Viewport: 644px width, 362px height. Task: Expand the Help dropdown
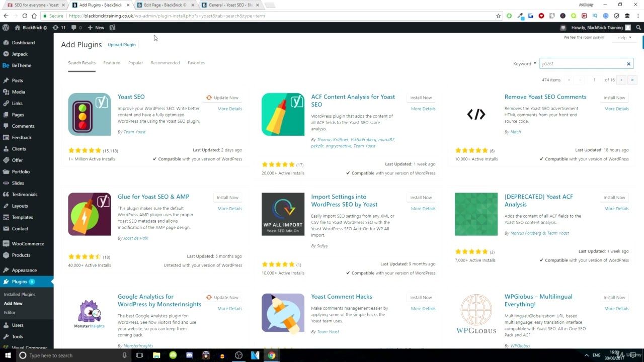point(624,38)
